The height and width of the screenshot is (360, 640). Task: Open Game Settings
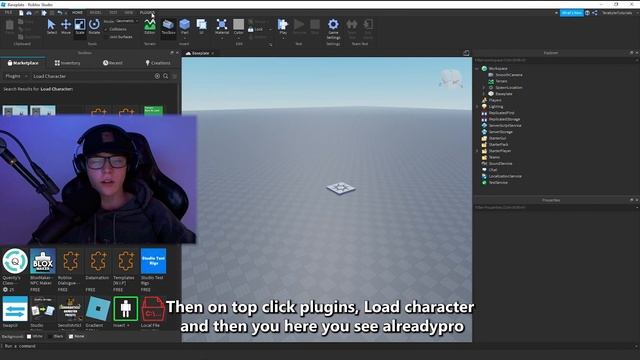(333, 28)
